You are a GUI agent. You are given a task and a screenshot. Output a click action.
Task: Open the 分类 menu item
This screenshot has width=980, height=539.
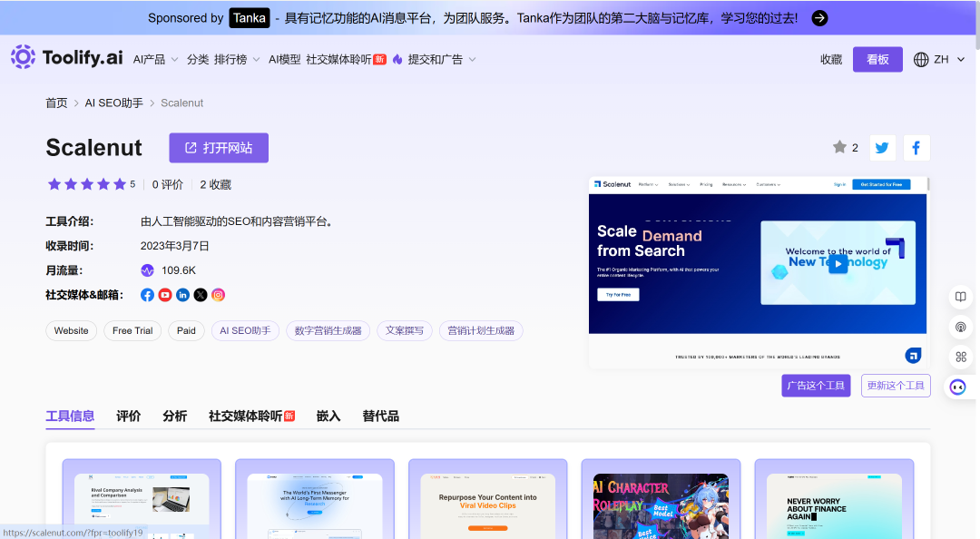point(198,59)
